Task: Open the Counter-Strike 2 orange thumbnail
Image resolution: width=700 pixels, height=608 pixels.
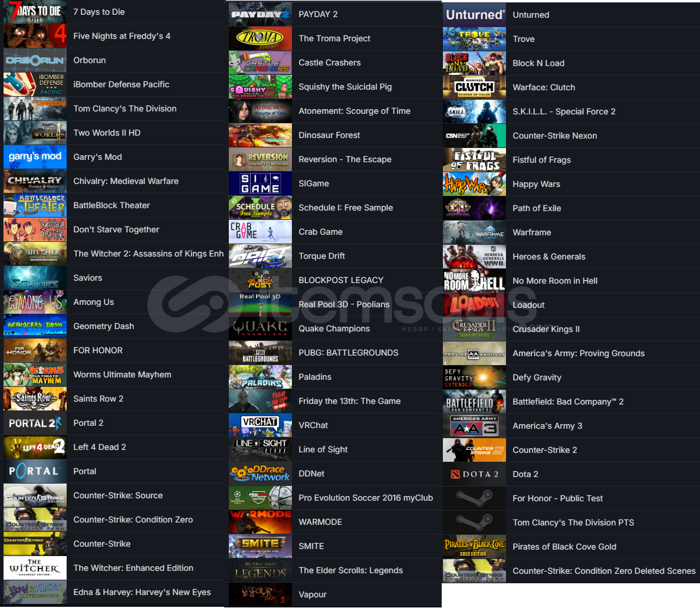Action: pyautogui.click(x=475, y=450)
